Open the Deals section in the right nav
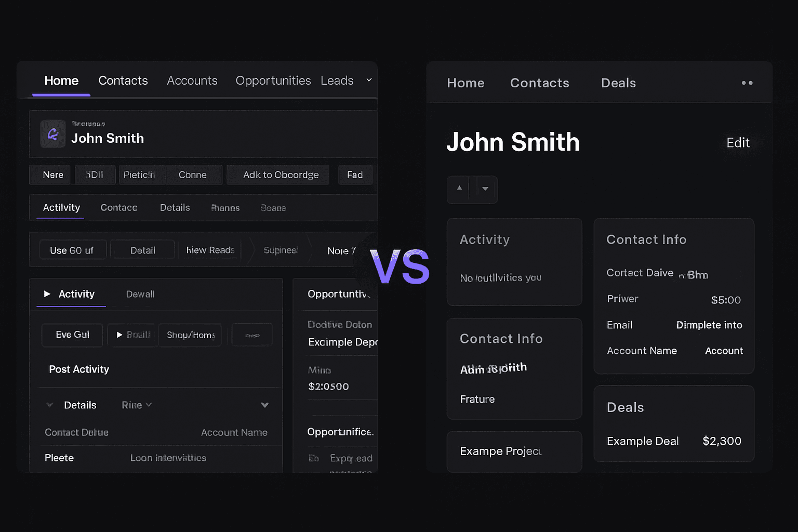 [x=618, y=83]
